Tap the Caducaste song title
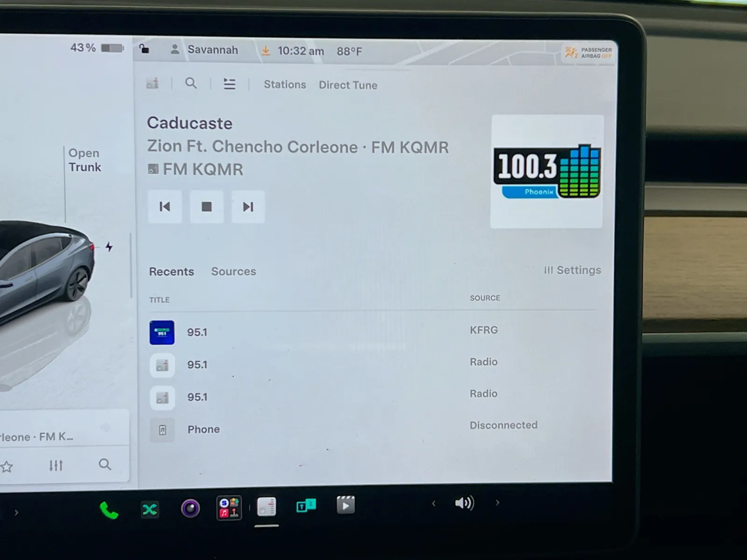Viewport: 747px width, 560px height. pyautogui.click(x=190, y=123)
